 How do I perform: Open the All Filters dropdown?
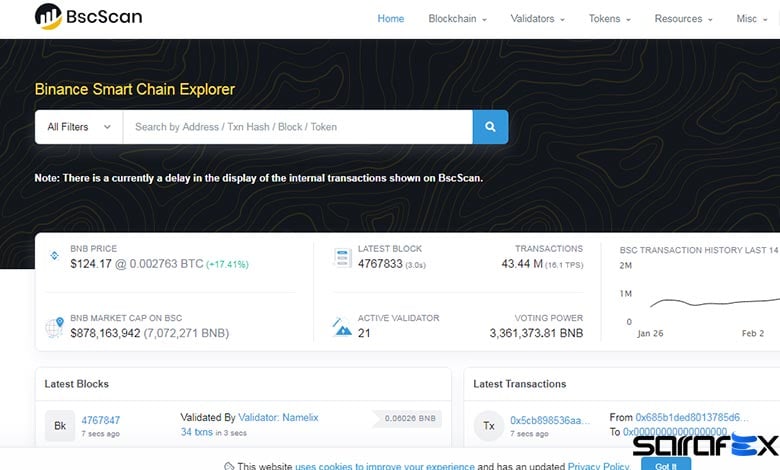(x=79, y=127)
